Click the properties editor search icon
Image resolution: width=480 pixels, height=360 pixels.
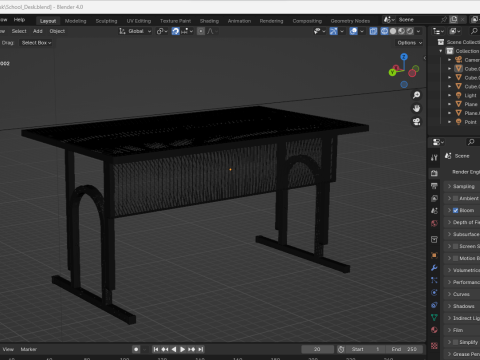click(471, 142)
